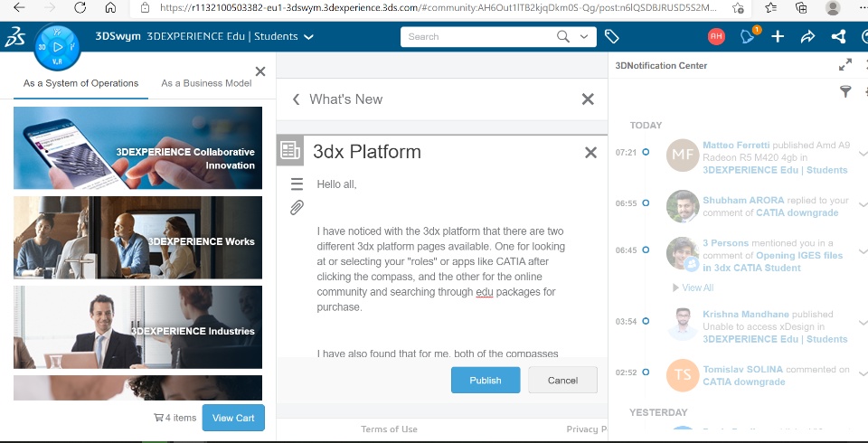Open the search options dropdown arrow
Viewport: 868px width, 443px height.
click(584, 36)
